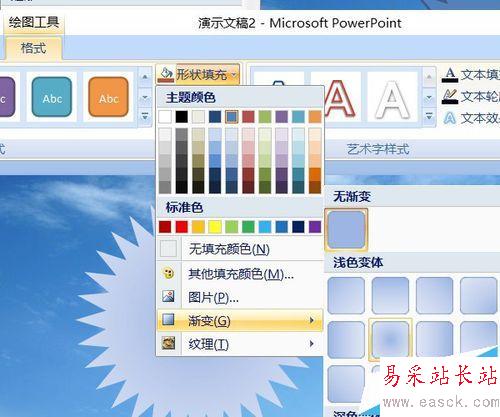This screenshot has height=417, width=500.
Task: Apply the teal Abc shape style
Action: coord(52,97)
